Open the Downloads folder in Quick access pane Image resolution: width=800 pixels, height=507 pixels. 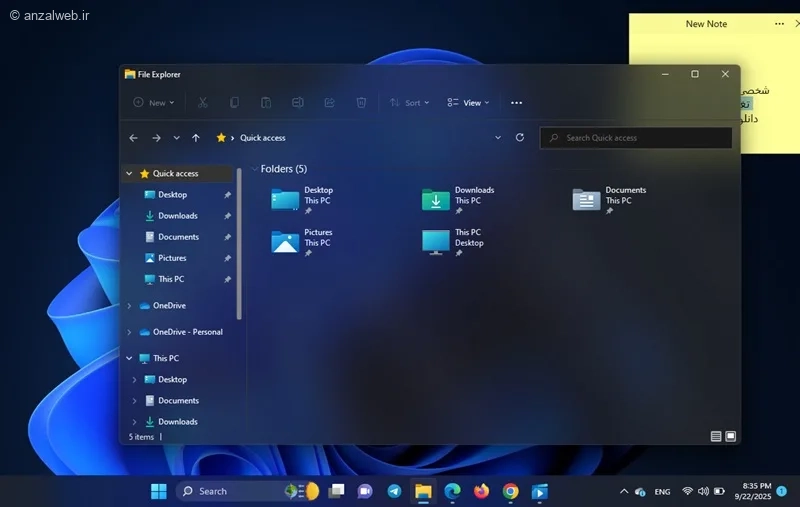177,216
